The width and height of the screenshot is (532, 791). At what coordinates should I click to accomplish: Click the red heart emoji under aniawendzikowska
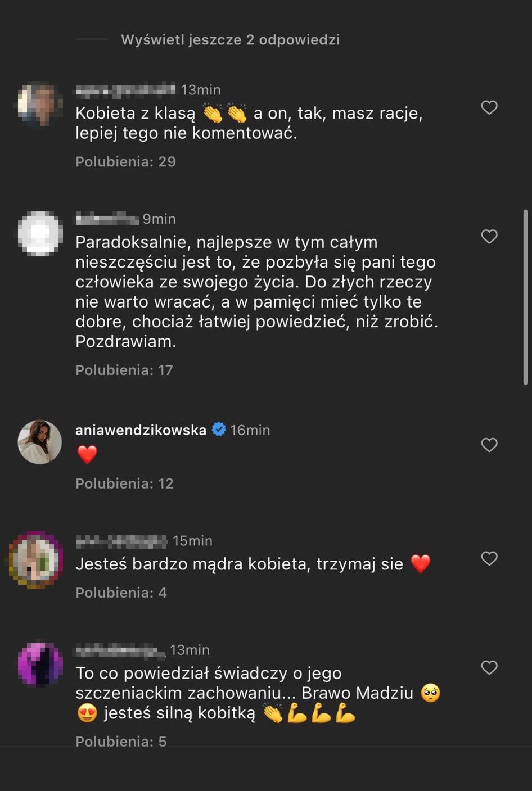[87, 454]
